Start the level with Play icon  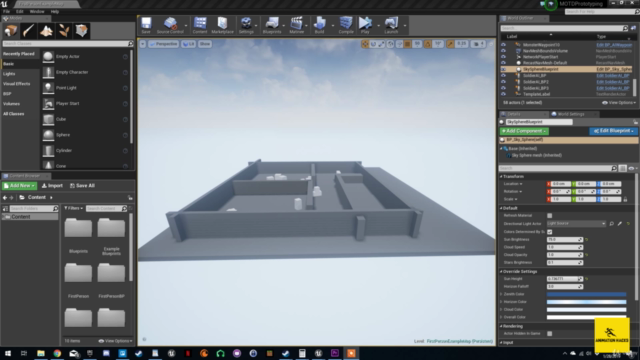pyautogui.click(x=365, y=25)
